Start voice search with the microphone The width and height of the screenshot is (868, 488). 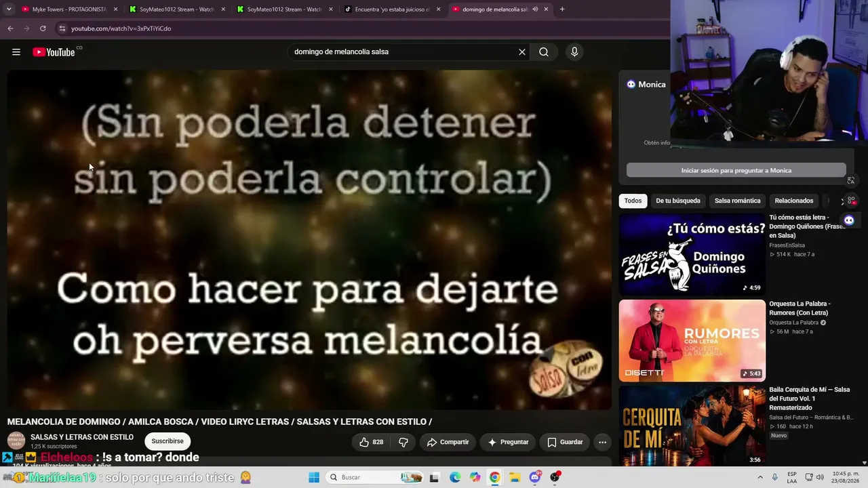coord(574,52)
